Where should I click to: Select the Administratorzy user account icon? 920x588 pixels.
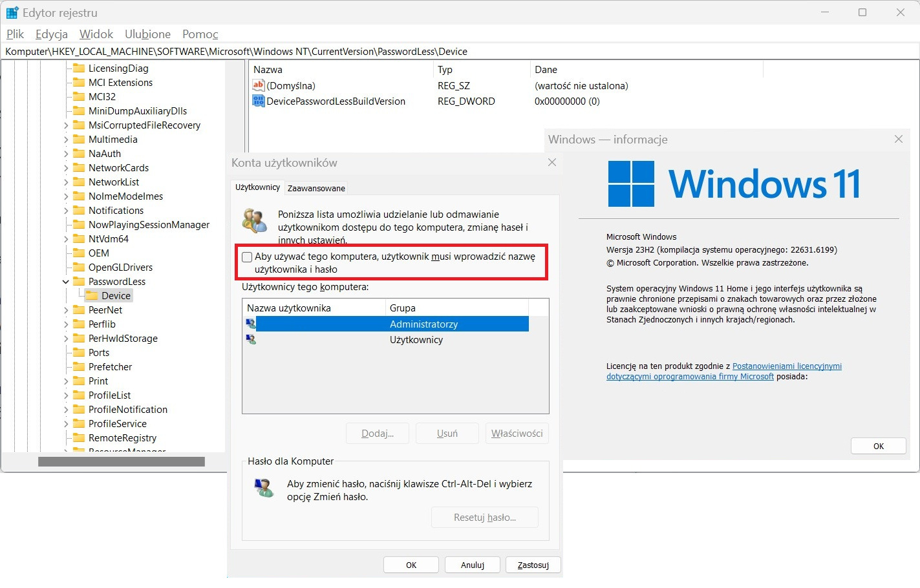tap(251, 324)
